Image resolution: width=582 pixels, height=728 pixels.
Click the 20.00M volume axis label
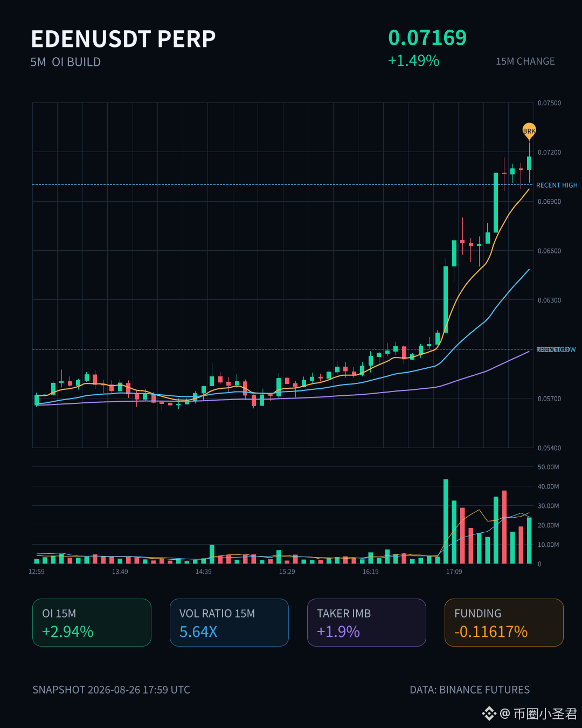pyautogui.click(x=548, y=525)
